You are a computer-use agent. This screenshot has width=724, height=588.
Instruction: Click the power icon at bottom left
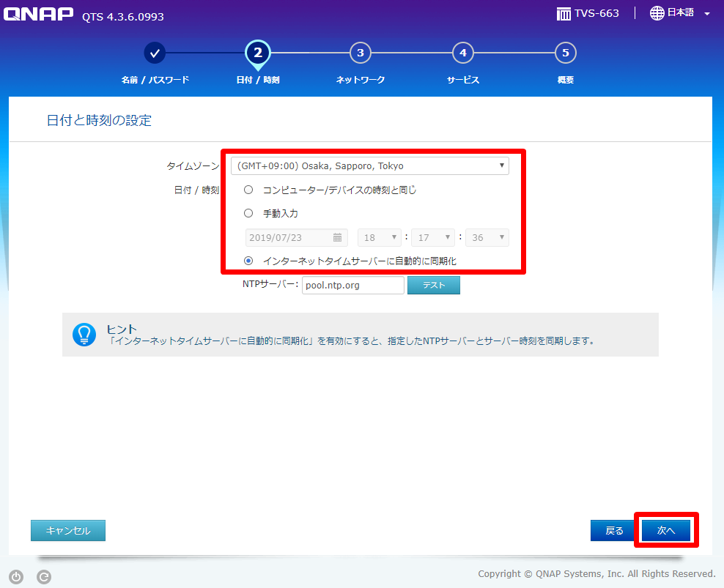tap(16, 577)
